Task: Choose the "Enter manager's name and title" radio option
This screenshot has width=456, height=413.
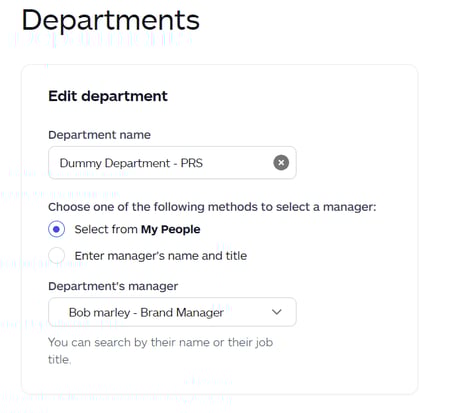Action: (57, 256)
